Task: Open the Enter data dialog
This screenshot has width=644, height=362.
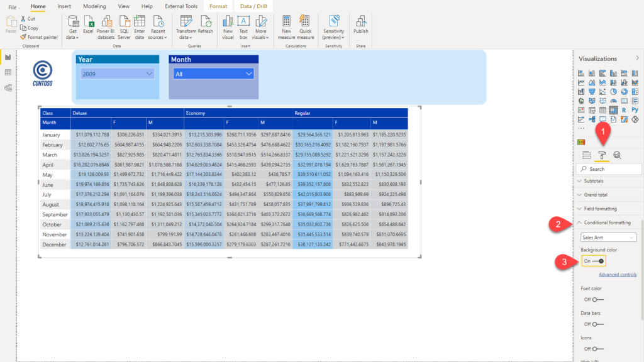Action: tap(140, 28)
